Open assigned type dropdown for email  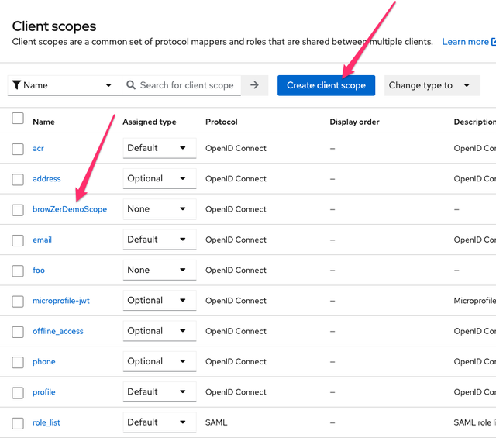click(160, 240)
